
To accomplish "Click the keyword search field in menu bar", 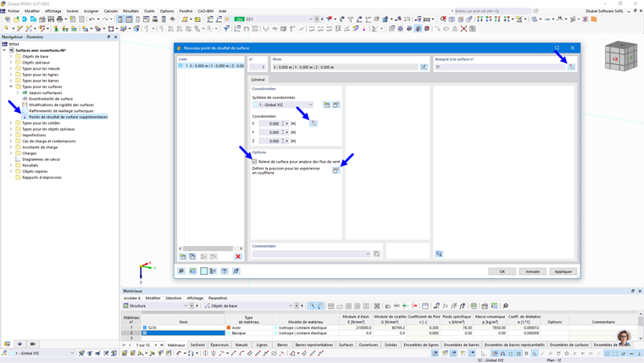I will [491, 11].
